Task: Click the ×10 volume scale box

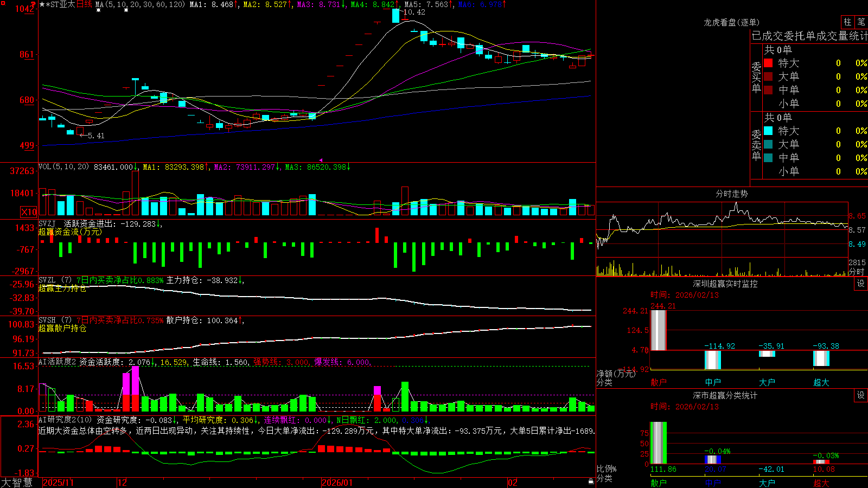Action: point(29,212)
